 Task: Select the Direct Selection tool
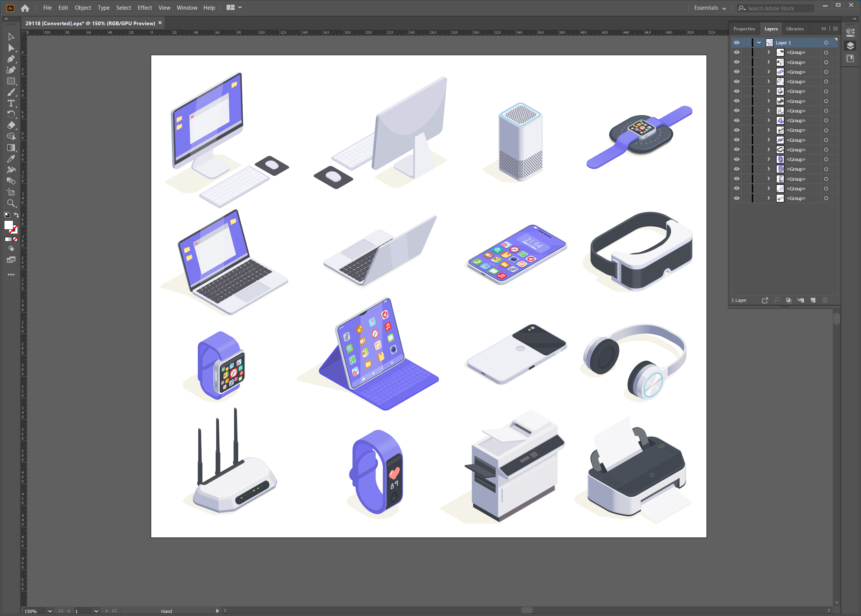coord(11,48)
